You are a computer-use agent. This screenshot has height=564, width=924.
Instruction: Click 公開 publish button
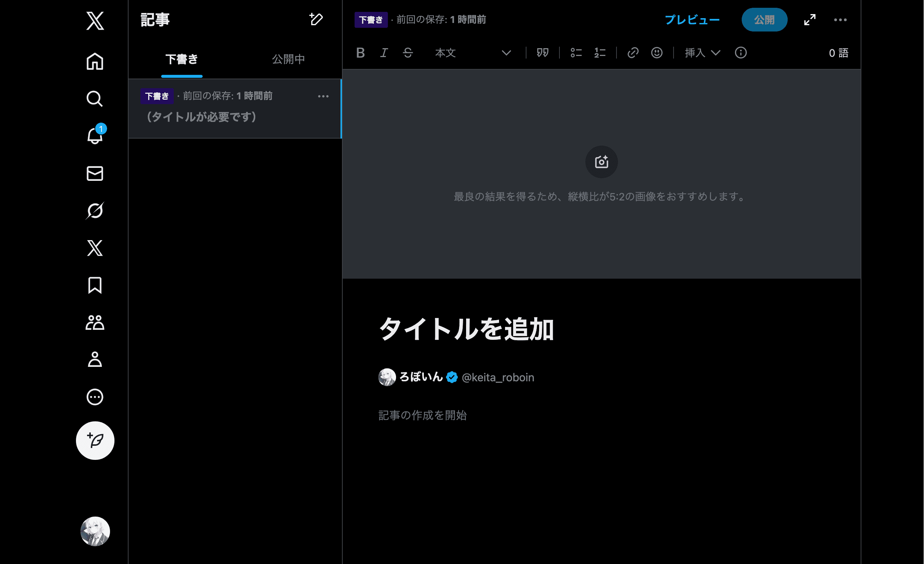point(764,20)
